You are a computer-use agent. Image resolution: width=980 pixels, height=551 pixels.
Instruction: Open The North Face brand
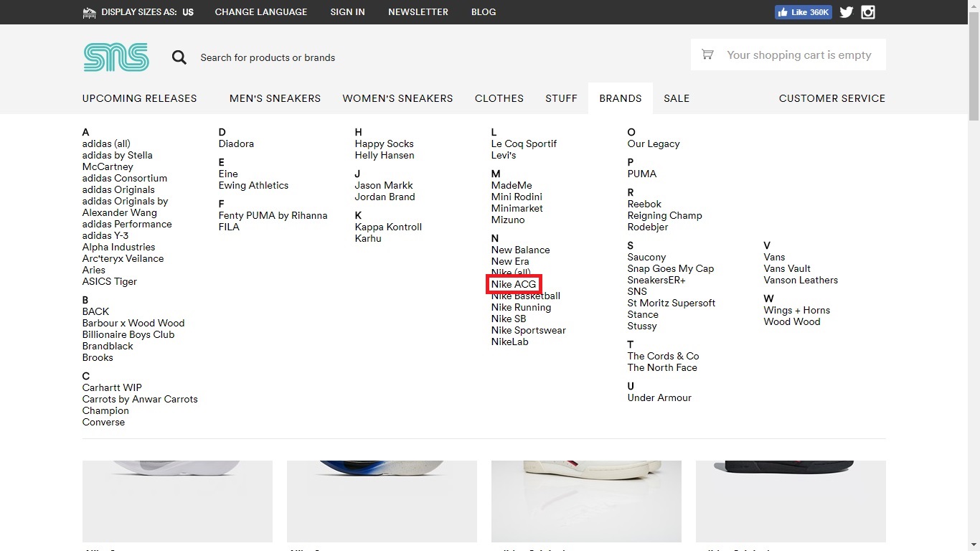[x=661, y=367]
